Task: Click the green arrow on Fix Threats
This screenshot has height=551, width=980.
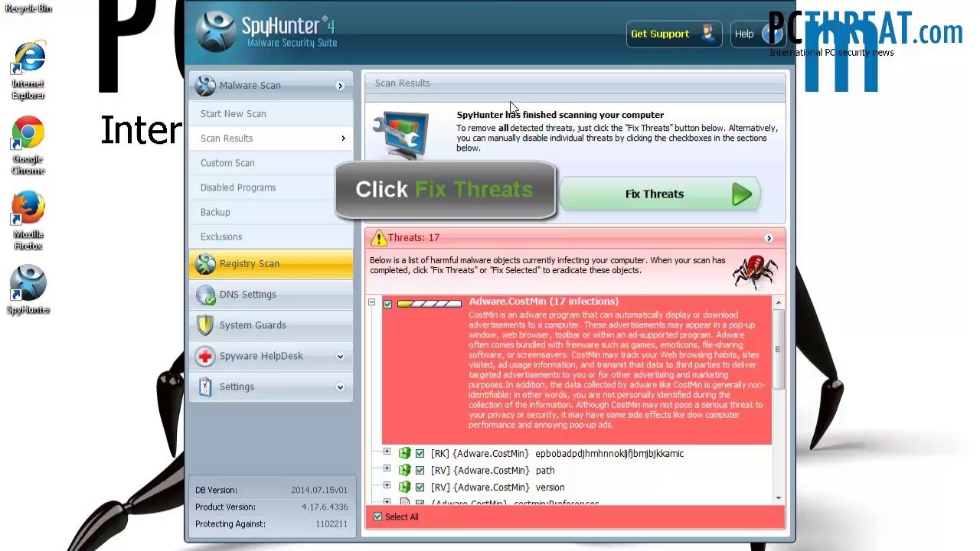Action: pyautogui.click(x=741, y=194)
